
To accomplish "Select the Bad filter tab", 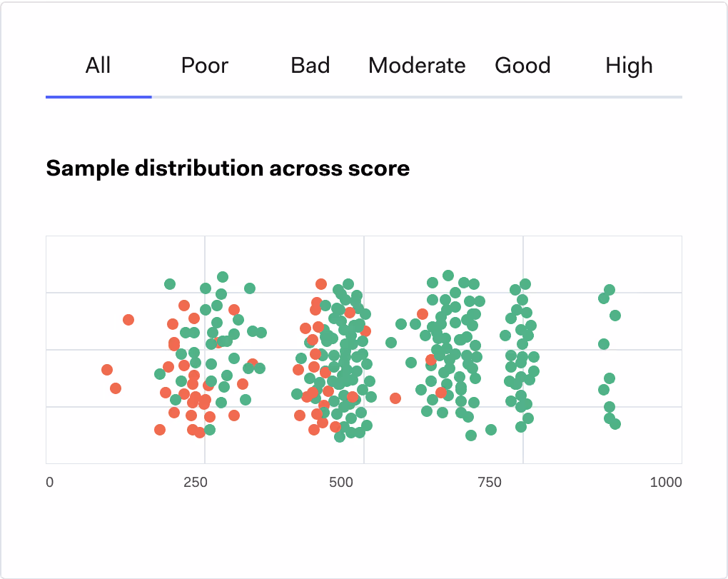I will coord(310,66).
